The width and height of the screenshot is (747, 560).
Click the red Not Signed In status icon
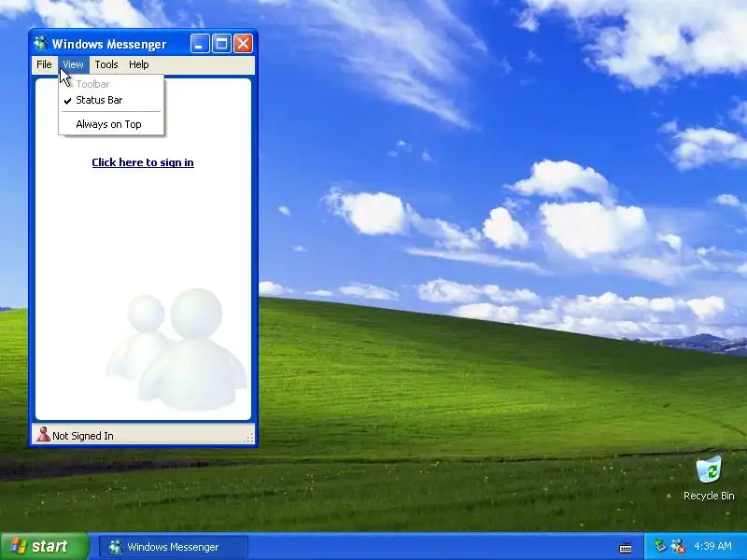[43, 434]
